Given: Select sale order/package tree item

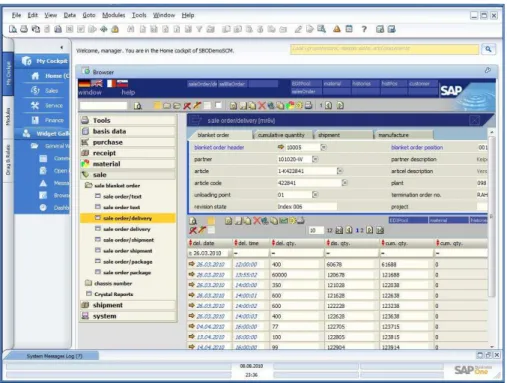Looking at the screenshot, I should click(124, 262).
